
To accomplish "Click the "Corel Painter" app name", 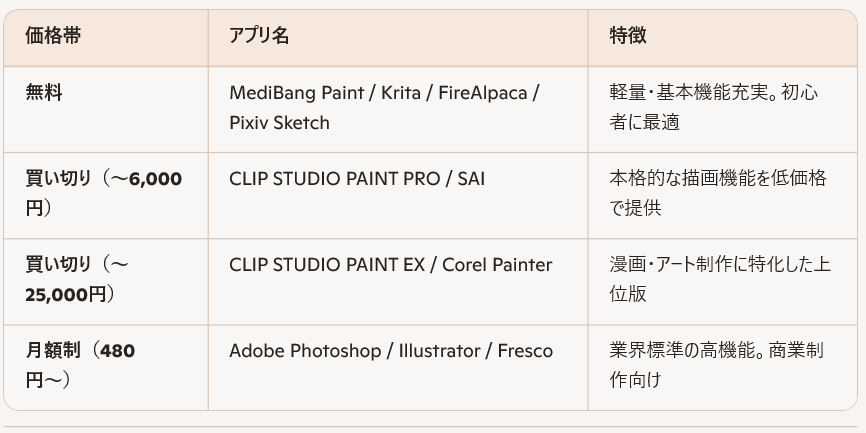I will pyautogui.click(x=497, y=265).
